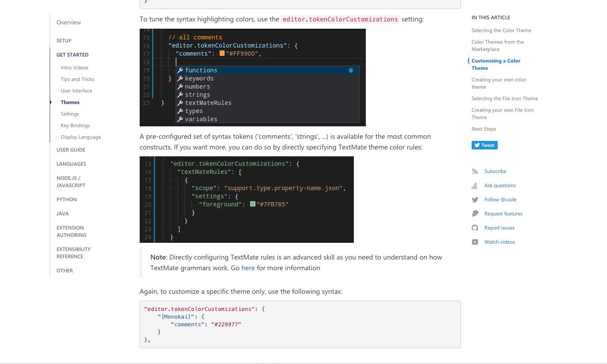Click the info icon on the functions suggestion
The width and height of the screenshot is (607, 364).
click(x=351, y=70)
